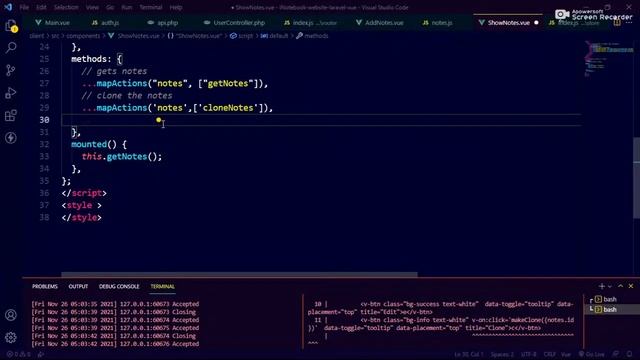Open the Run and Debug view

point(11,93)
